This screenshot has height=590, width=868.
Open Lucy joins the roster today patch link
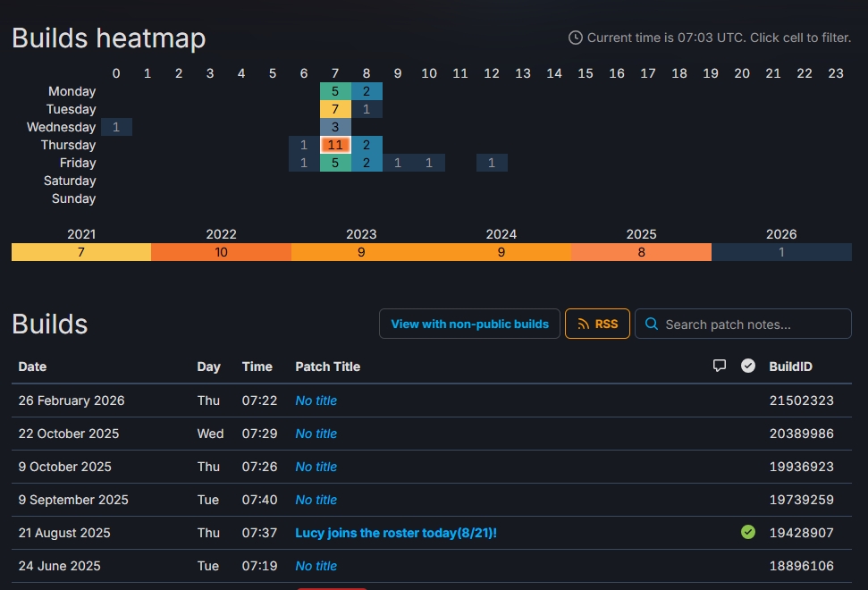coord(396,533)
